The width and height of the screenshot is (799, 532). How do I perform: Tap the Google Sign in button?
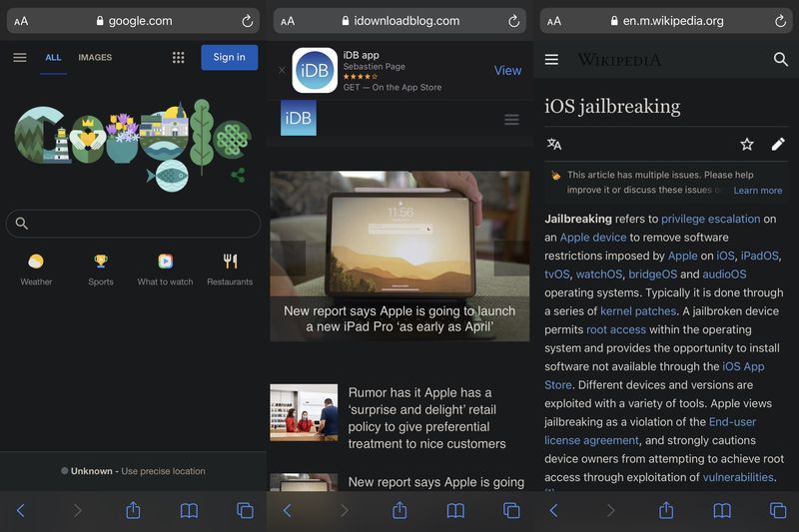click(230, 57)
